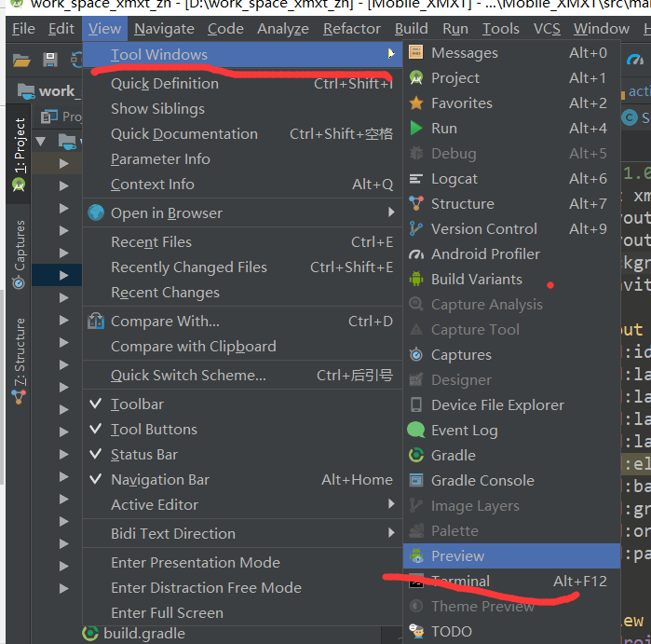Expand the Active Editor submenu
Image resolution: width=651 pixels, height=644 pixels.
click(x=242, y=505)
